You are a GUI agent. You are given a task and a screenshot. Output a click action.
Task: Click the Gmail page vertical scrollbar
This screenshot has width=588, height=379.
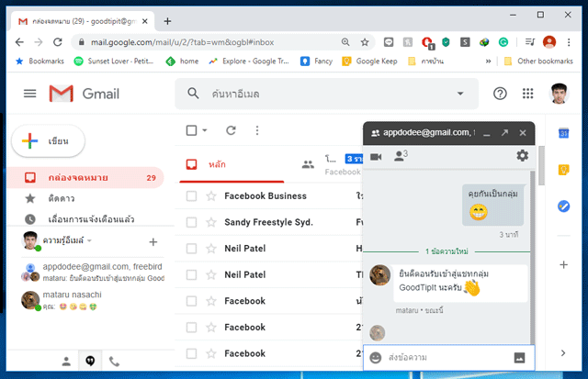pos(541,165)
